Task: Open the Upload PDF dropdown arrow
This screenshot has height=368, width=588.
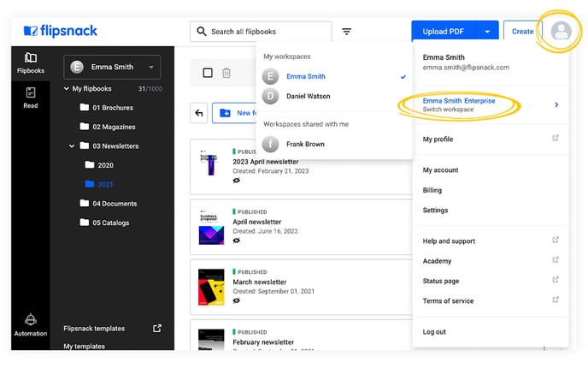Action: [487, 32]
